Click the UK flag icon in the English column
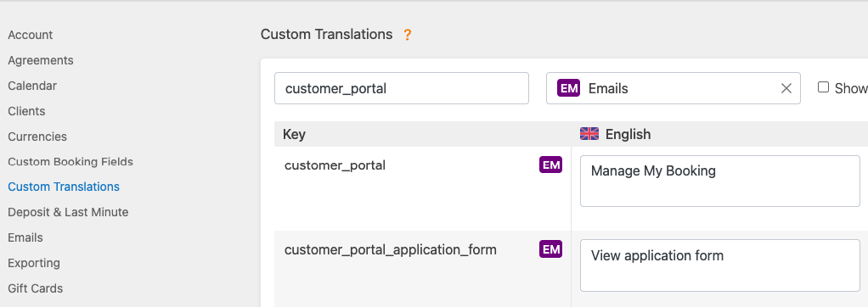Image resolution: width=868 pixels, height=307 pixels. coord(589,134)
